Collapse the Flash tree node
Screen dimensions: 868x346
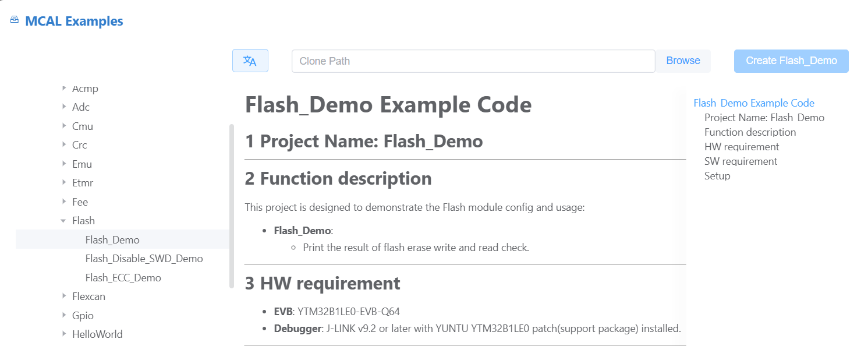[x=63, y=221]
